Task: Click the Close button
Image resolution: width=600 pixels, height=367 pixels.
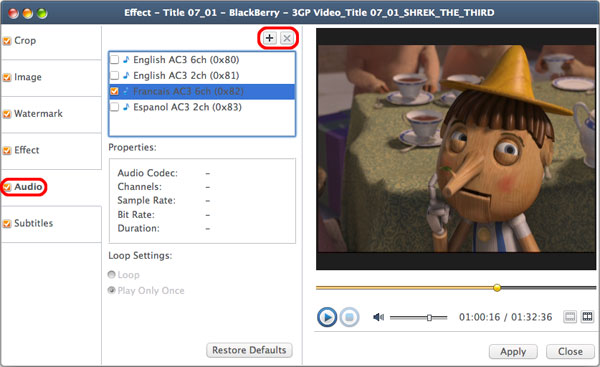Action: (570, 351)
